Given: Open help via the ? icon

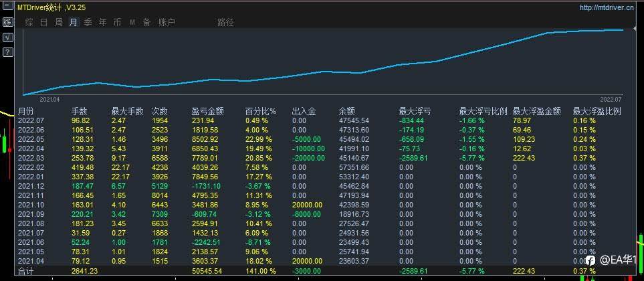Looking at the screenshot, I should (x=8, y=52).
